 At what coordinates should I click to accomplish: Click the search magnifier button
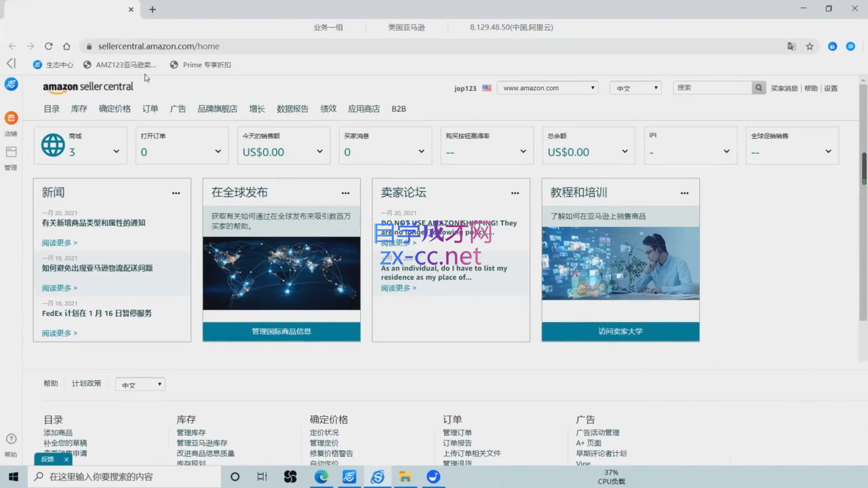[759, 87]
